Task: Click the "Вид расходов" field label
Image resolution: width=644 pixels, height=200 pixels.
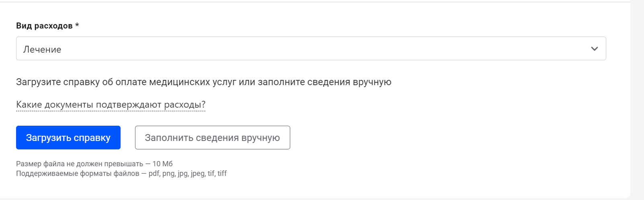Action: [x=44, y=26]
